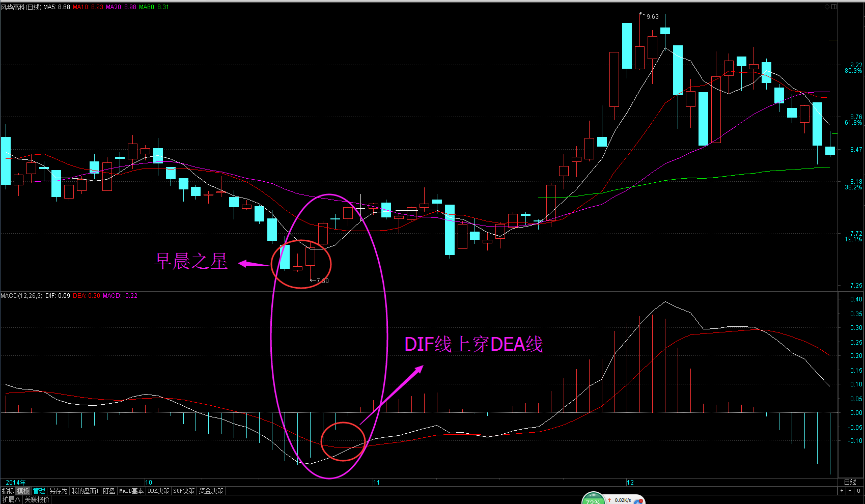Click the month 12 timeline marker
865x504 pixels.
[x=630, y=482]
